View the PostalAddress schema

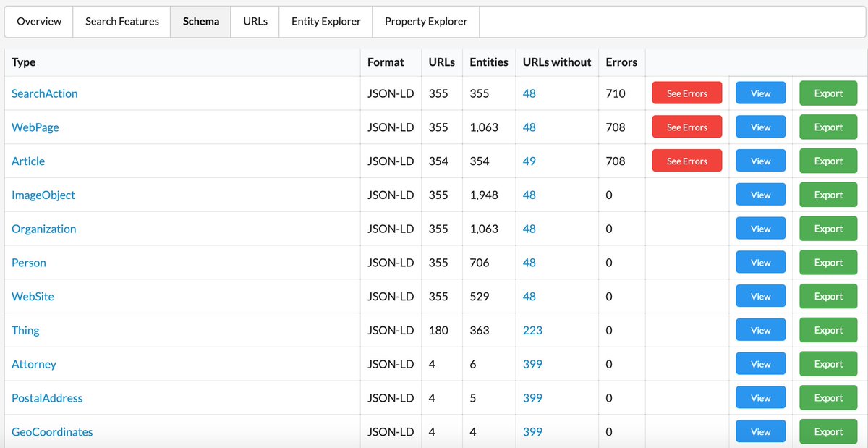coord(761,398)
